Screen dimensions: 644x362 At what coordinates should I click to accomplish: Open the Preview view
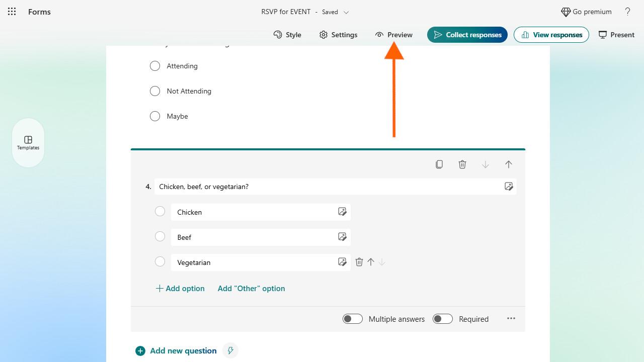tap(394, 35)
